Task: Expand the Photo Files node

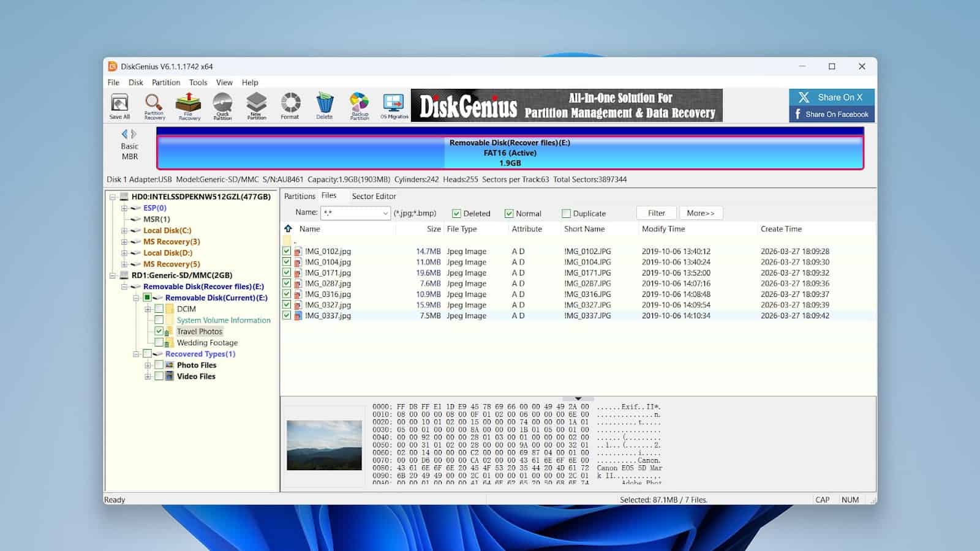Action: [148, 365]
